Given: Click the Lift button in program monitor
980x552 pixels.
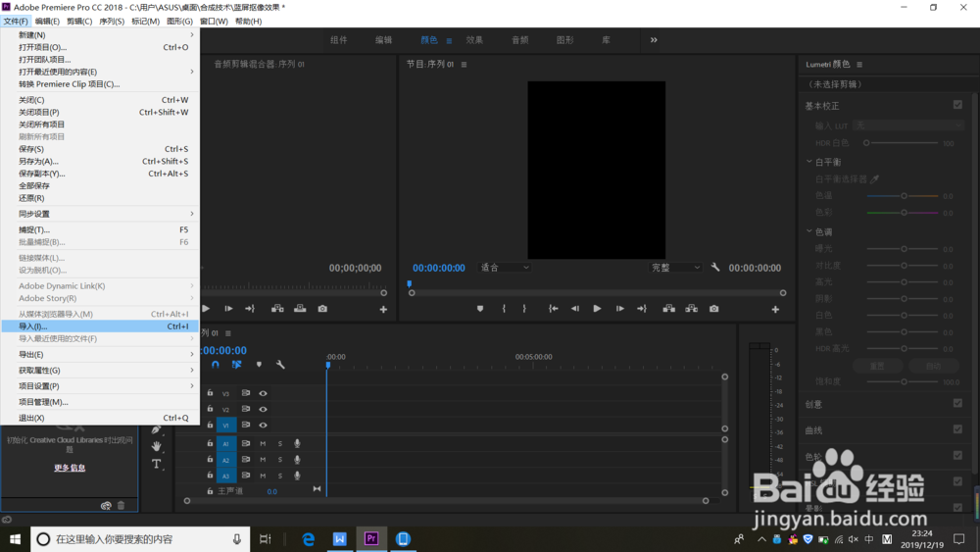Looking at the screenshot, I should [668, 309].
